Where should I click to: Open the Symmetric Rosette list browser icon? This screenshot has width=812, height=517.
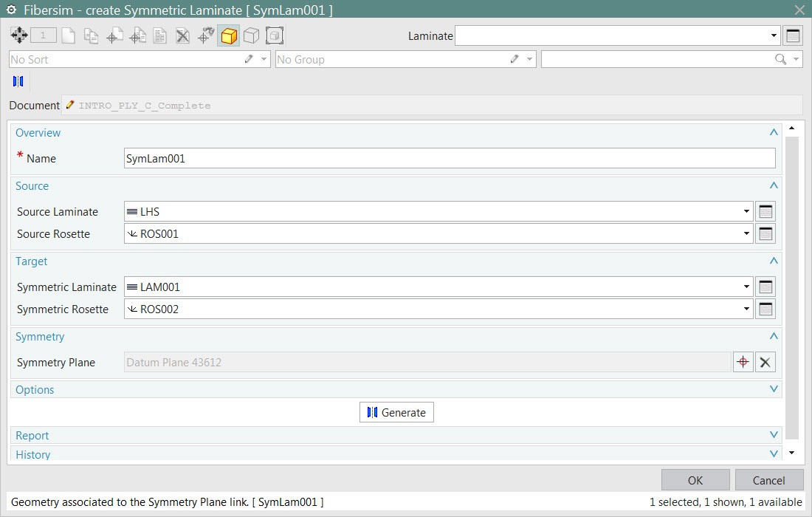[765, 309]
